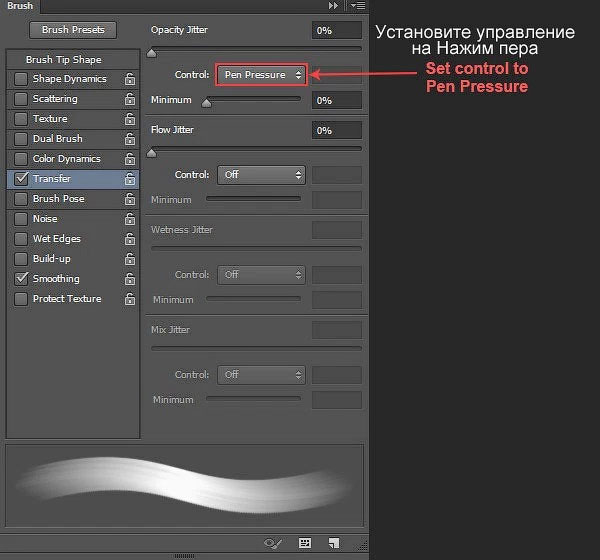
Task: Click the create new brush icon
Action: point(334,543)
